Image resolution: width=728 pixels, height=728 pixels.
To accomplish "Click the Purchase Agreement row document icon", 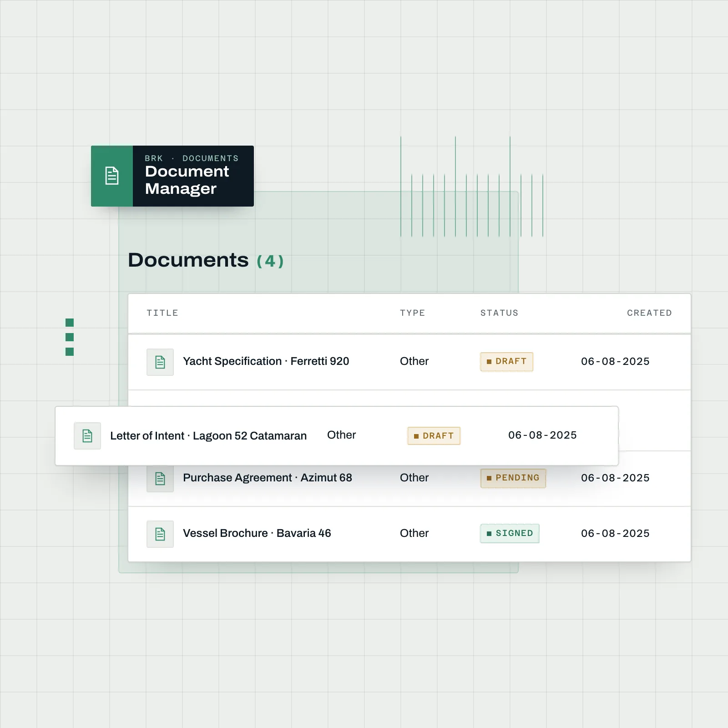I will (160, 479).
